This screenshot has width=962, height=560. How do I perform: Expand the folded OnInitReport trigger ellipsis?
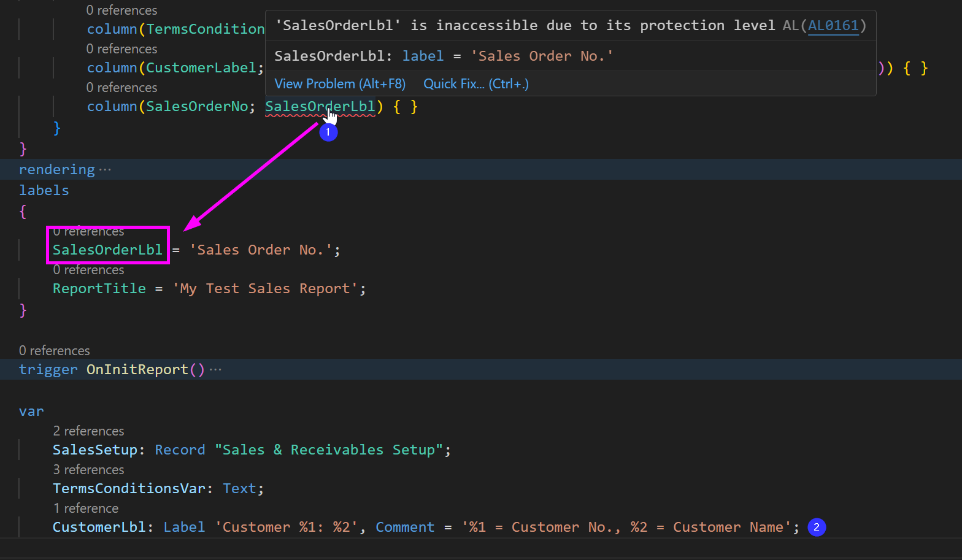click(x=215, y=370)
